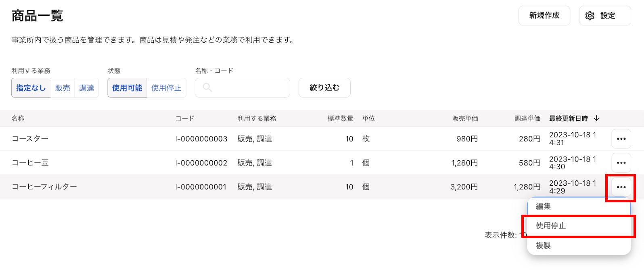
Task: Click the 単位 column header
Action: coord(369,118)
